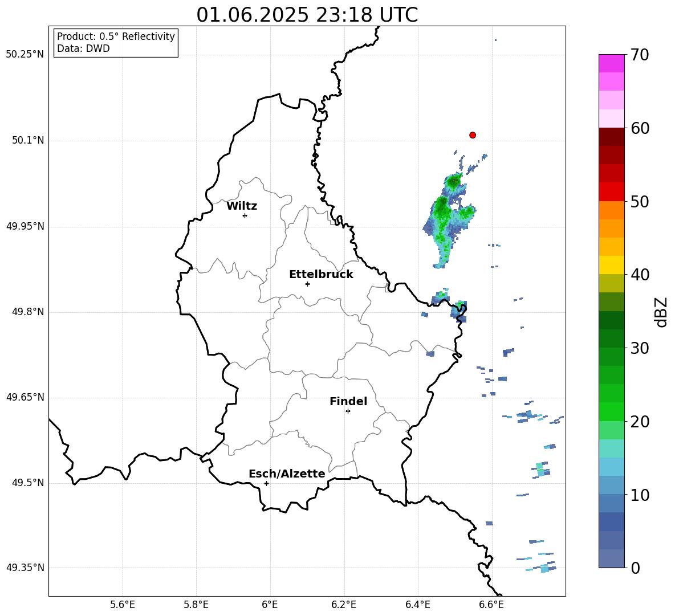Click the light blue colorbar segment above 10

tap(612, 485)
